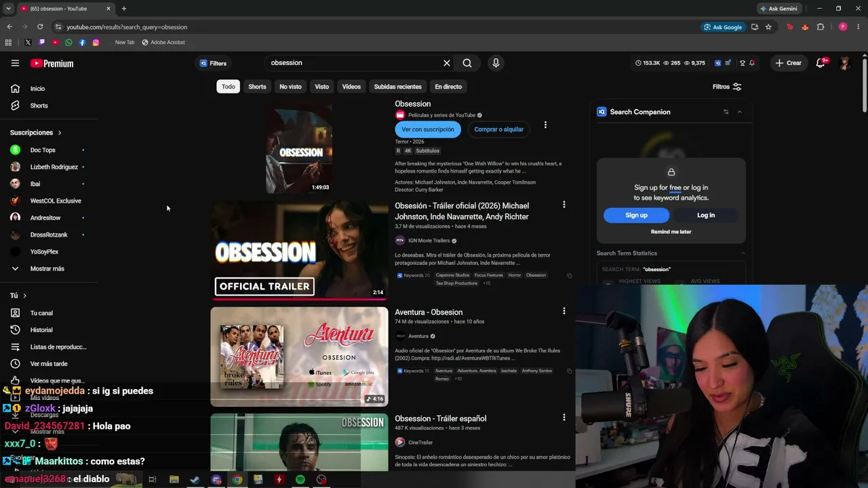Click Log in in Search Companion
Viewport: 868px width, 488px height.
(x=706, y=216)
